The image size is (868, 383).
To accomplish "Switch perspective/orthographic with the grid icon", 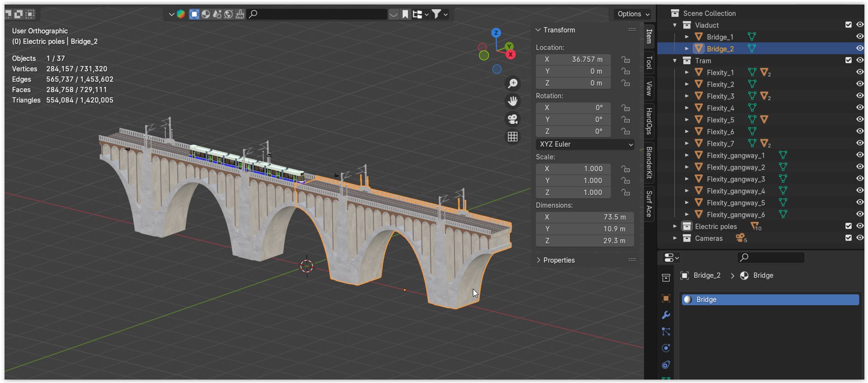I will point(513,137).
